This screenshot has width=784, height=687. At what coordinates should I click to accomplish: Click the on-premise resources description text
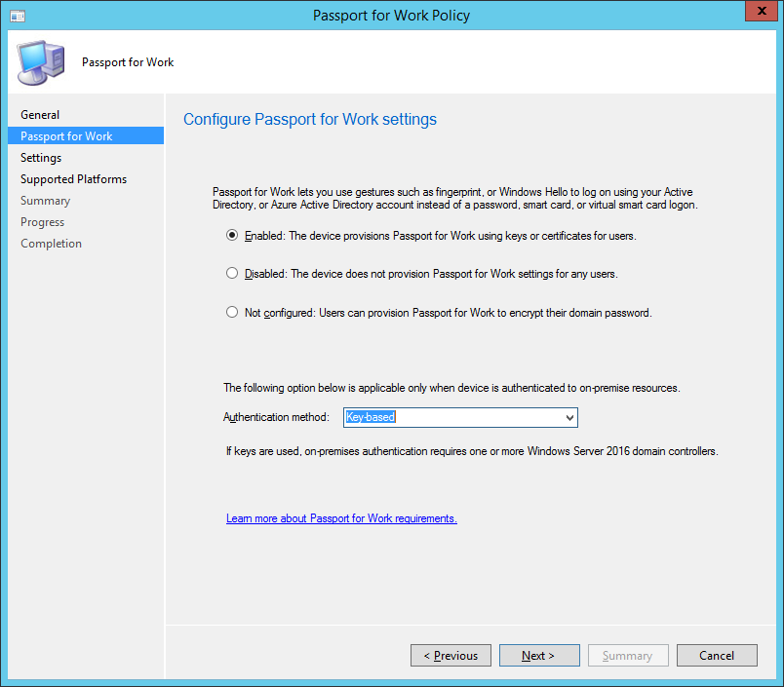pos(451,388)
